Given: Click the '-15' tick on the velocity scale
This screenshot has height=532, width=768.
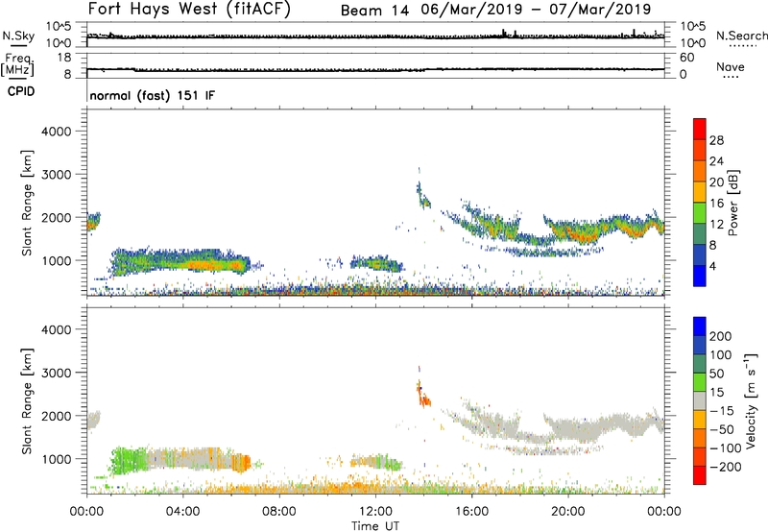Looking at the screenshot, I should [722, 411].
